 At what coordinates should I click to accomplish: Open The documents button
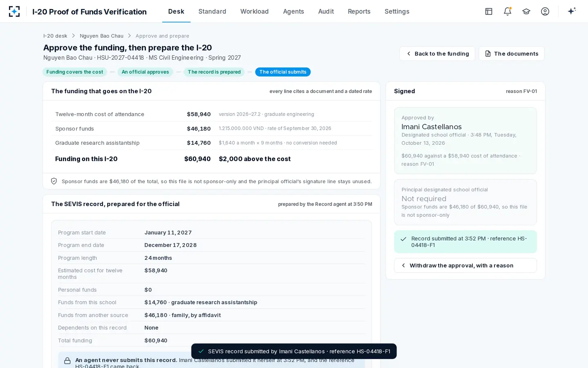point(512,54)
